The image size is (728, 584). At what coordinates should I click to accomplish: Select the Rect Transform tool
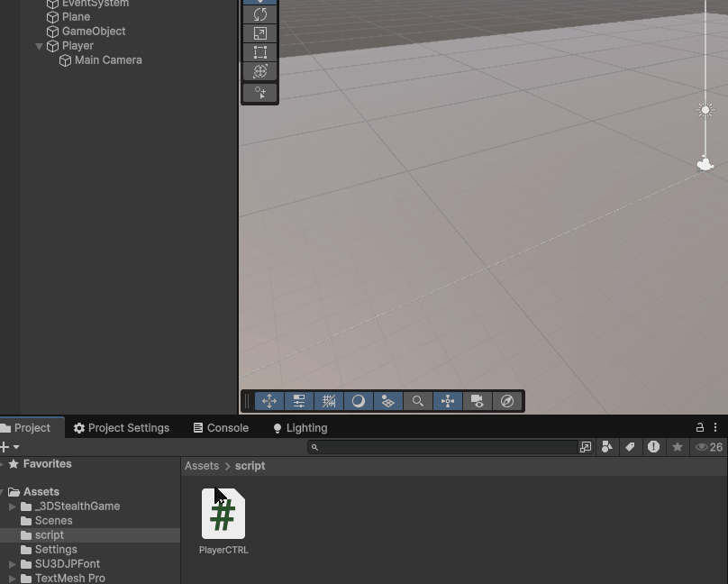tap(260, 52)
